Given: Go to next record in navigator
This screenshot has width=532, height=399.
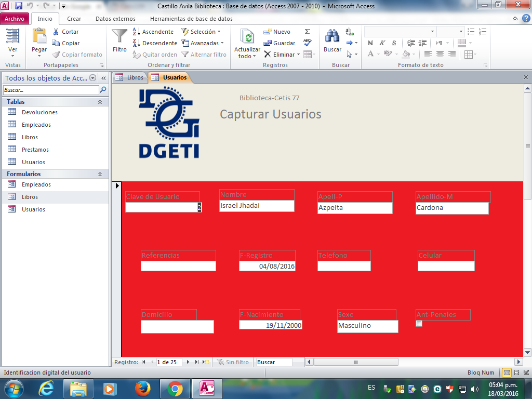Looking at the screenshot, I should (x=188, y=362).
